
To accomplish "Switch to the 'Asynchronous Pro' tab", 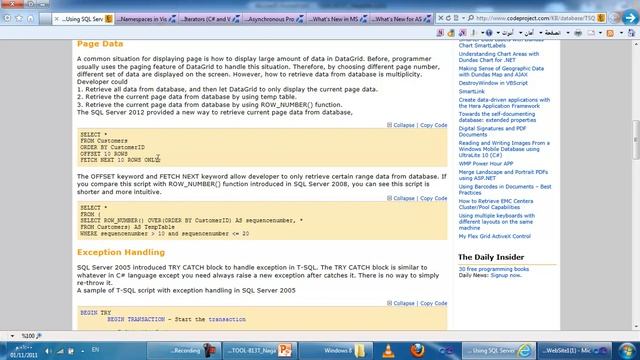I will click(x=273, y=19).
